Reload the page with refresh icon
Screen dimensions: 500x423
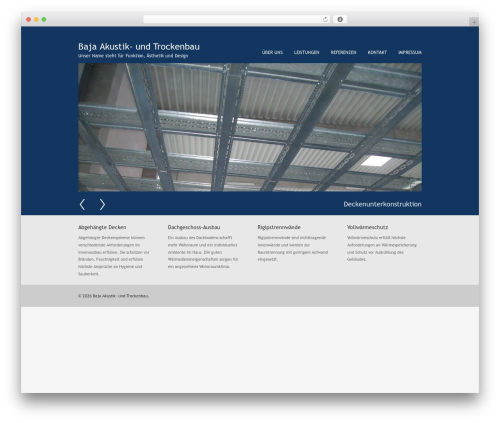click(325, 19)
